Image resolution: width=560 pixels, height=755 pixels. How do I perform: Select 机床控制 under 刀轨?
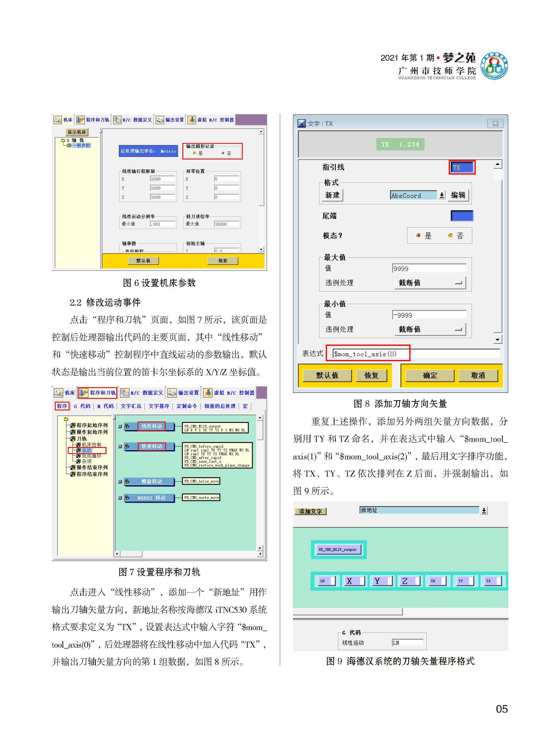pos(89,445)
